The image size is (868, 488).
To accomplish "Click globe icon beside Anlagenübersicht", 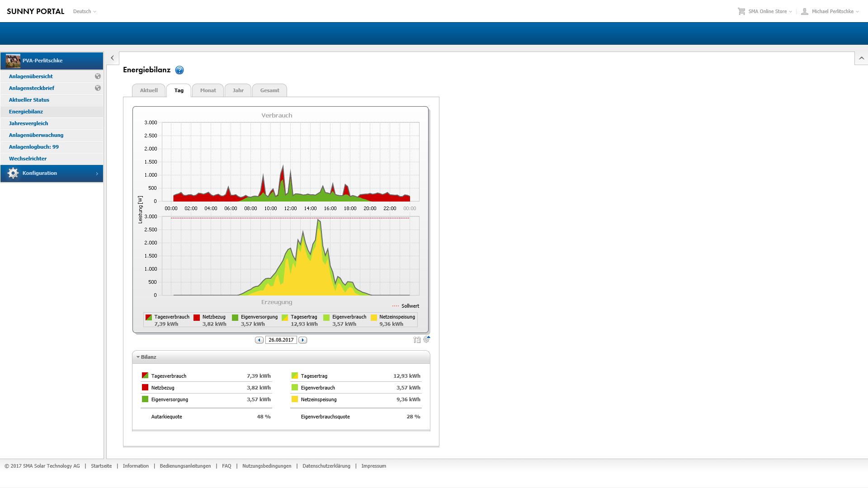I will (98, 76).
